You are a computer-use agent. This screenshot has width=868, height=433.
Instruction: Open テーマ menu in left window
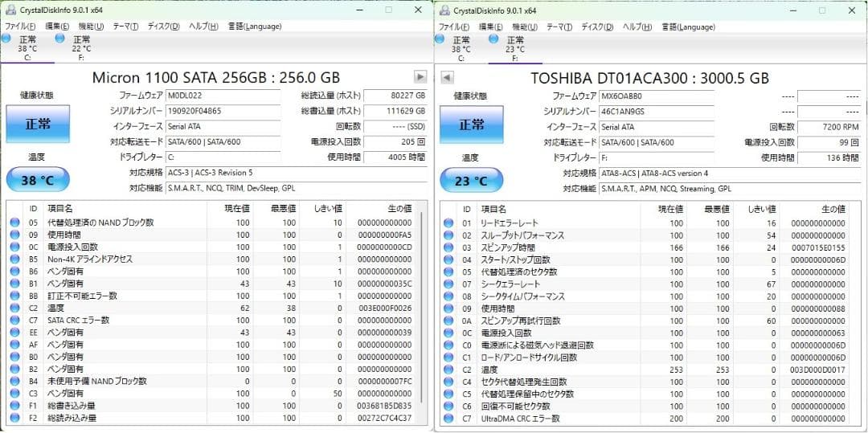[125, 27]
